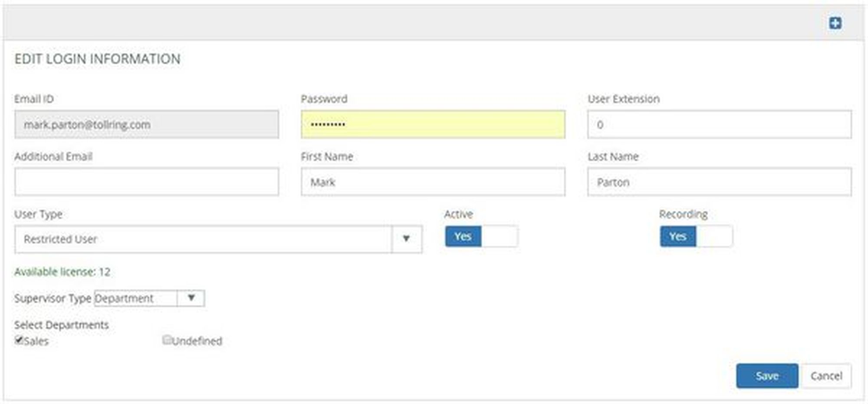This screenshot has width=868, height=404.
Task: Click the Cancel button
Action: coord(826,376)
